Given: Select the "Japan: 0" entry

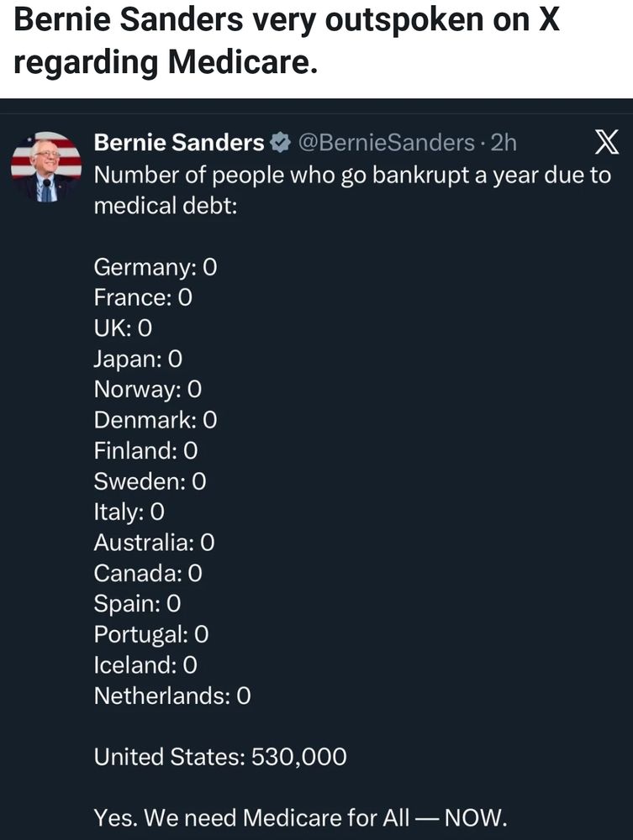Looking at the screenshot, I should tap(138, 359).
